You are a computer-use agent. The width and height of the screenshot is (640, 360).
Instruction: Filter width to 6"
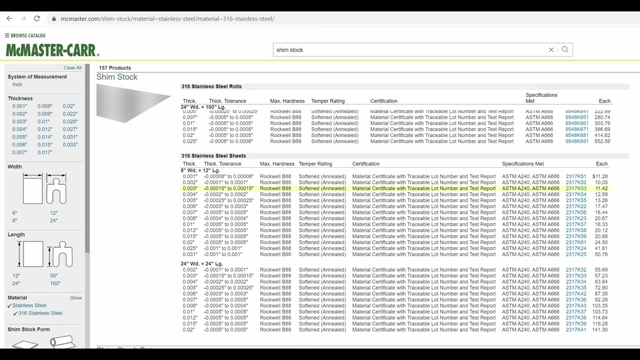[x=15, y=213]
